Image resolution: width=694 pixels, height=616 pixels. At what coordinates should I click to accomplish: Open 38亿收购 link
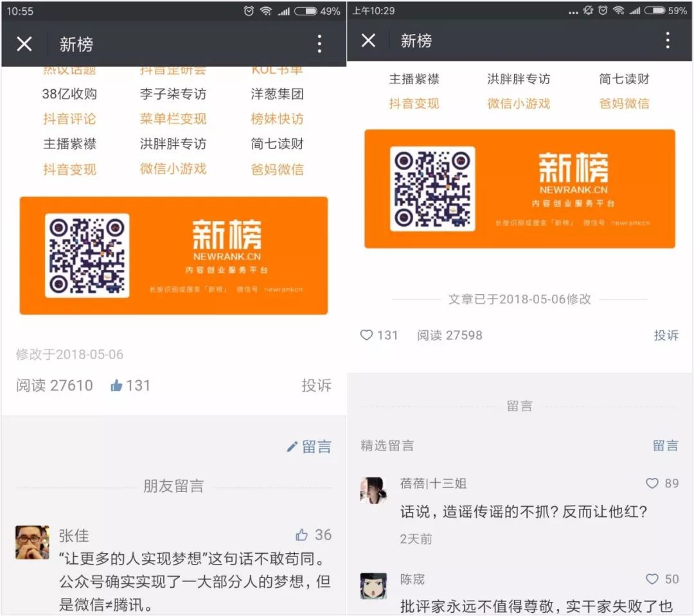69,94
